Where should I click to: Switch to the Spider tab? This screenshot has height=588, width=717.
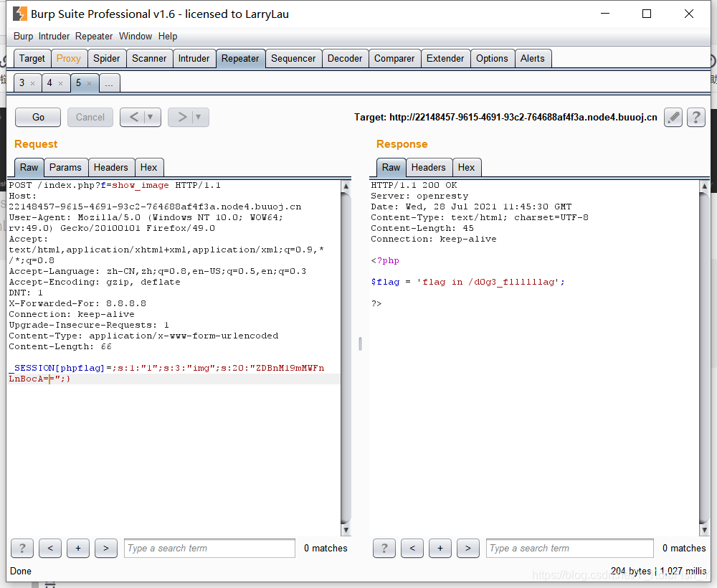pyautogui.click(x=107, y=59)
